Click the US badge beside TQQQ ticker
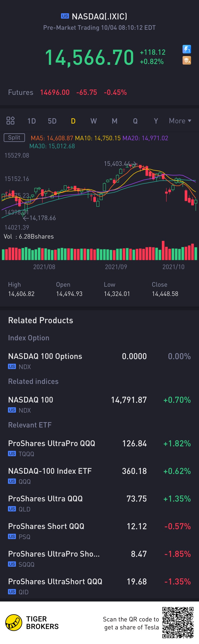This screenshot has height=644, width=199. [12, 454]
